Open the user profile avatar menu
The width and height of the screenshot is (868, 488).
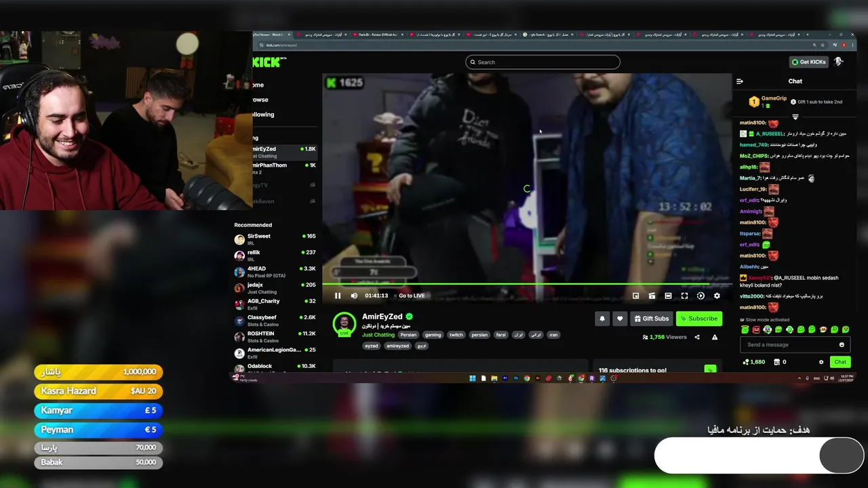point(838,62)
